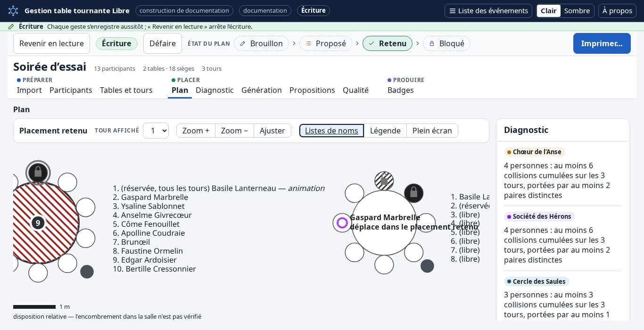Viewport: 644px width, 330px height.
Task: Click Revenir en lecture button
Action: pyautogui.click(x=51, y=43)
